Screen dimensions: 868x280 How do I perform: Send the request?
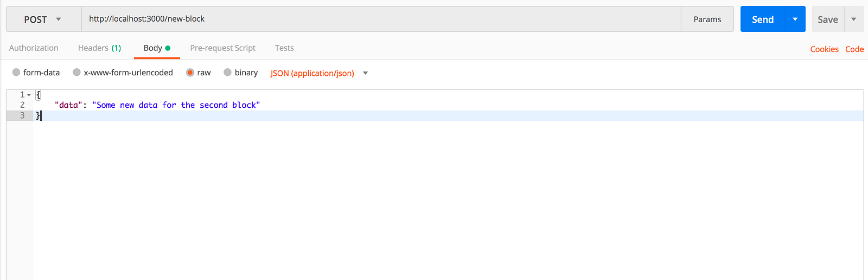click(x=763, y=19)
